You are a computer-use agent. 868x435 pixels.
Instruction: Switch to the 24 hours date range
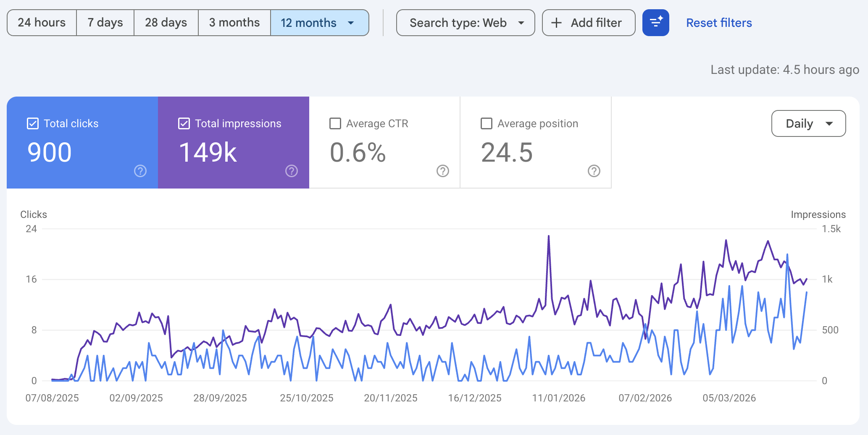(42, 23)
